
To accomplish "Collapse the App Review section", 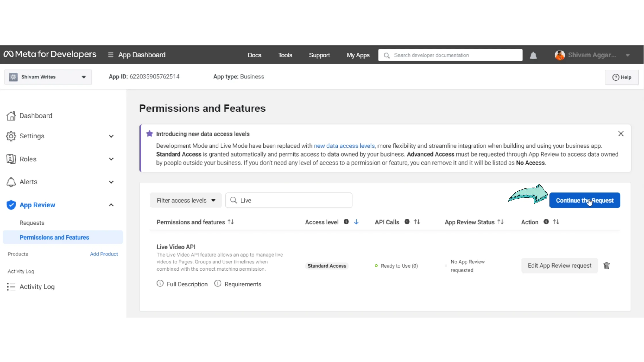I will [x=111, y=205].
